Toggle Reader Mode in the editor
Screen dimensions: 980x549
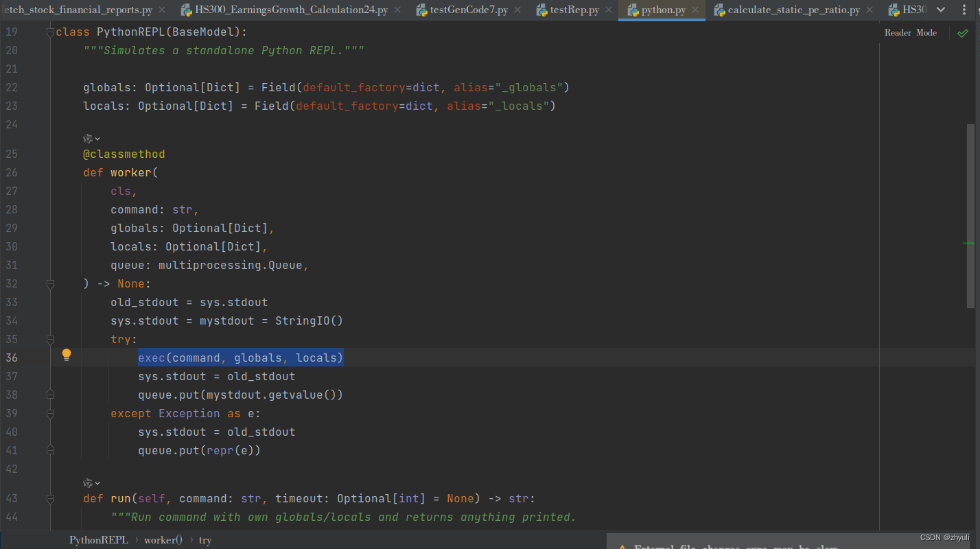[x=910, y=33]
